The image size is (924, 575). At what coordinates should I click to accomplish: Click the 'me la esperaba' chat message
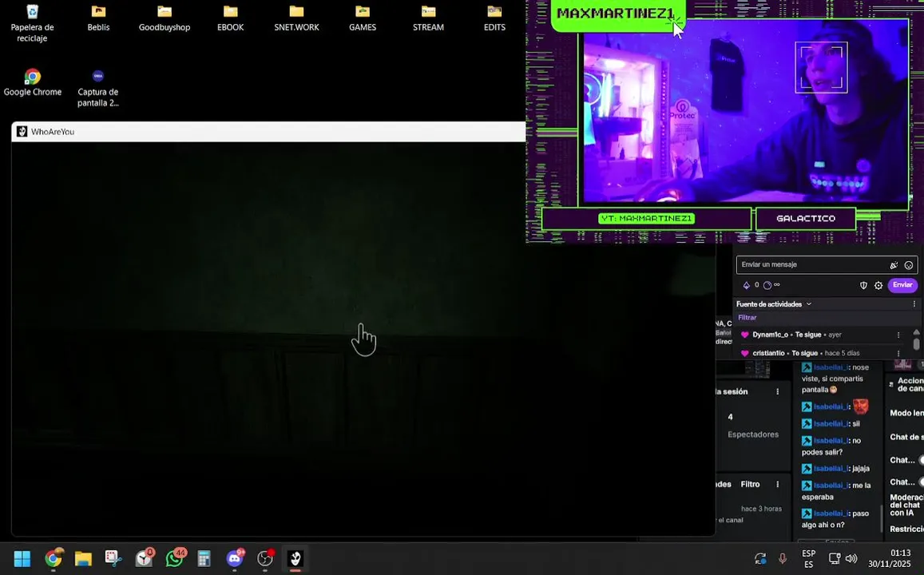836,491
